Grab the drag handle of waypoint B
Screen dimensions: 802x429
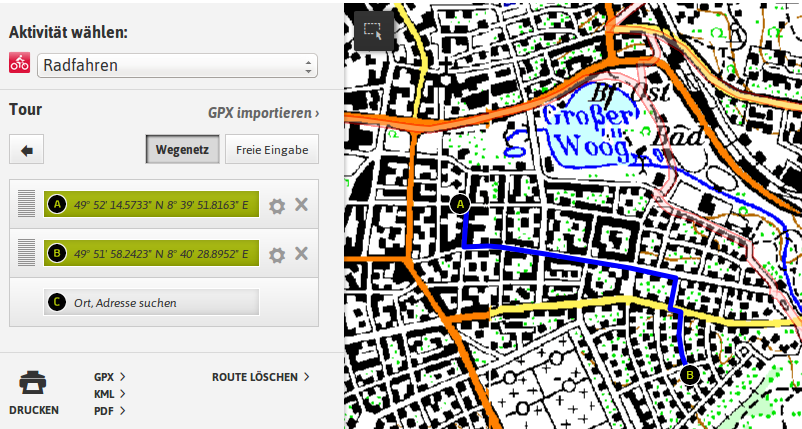[27, 253]
